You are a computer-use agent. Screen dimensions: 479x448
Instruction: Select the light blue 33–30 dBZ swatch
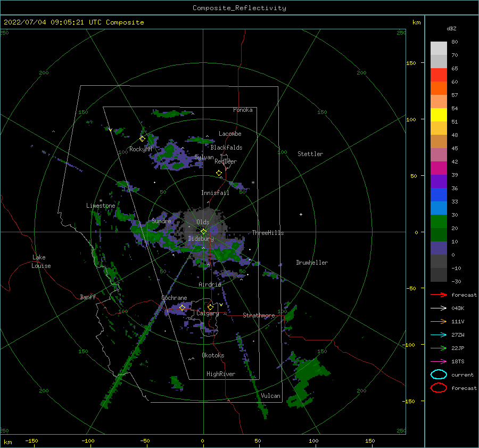[439, 208]
